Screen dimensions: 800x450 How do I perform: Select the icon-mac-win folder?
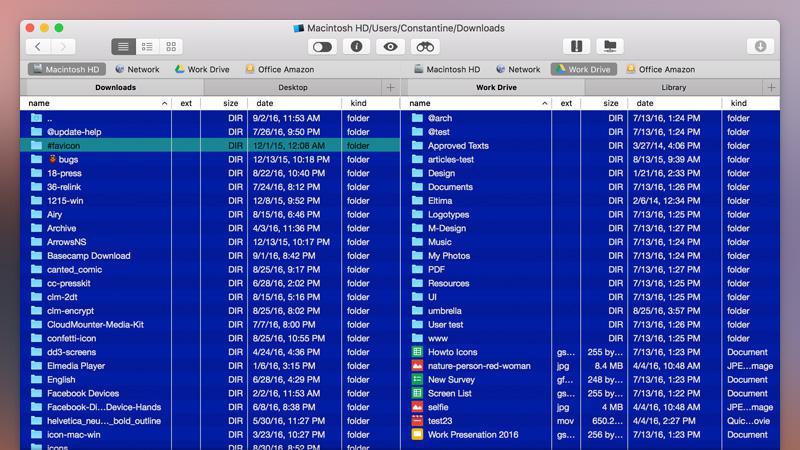coord(210,435)
